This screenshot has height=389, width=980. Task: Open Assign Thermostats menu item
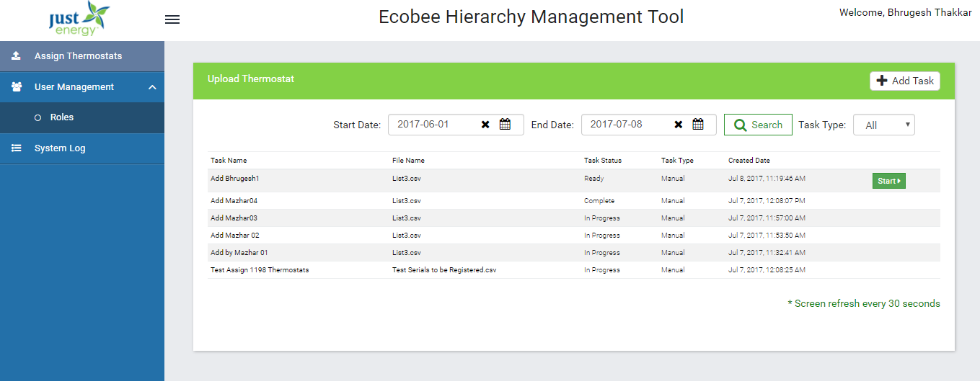(78, 56)
